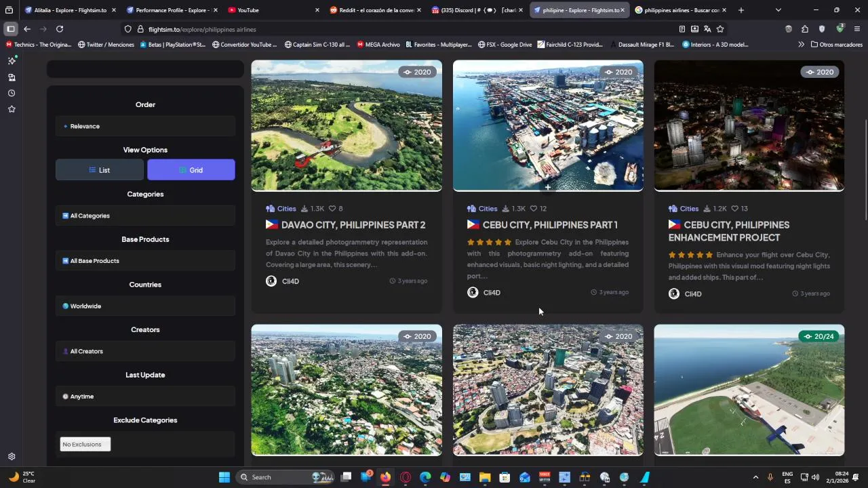This screenshot has height=488, width=868.
Task: Click the shield tracking protection icon
Action: tap(127, 29)
